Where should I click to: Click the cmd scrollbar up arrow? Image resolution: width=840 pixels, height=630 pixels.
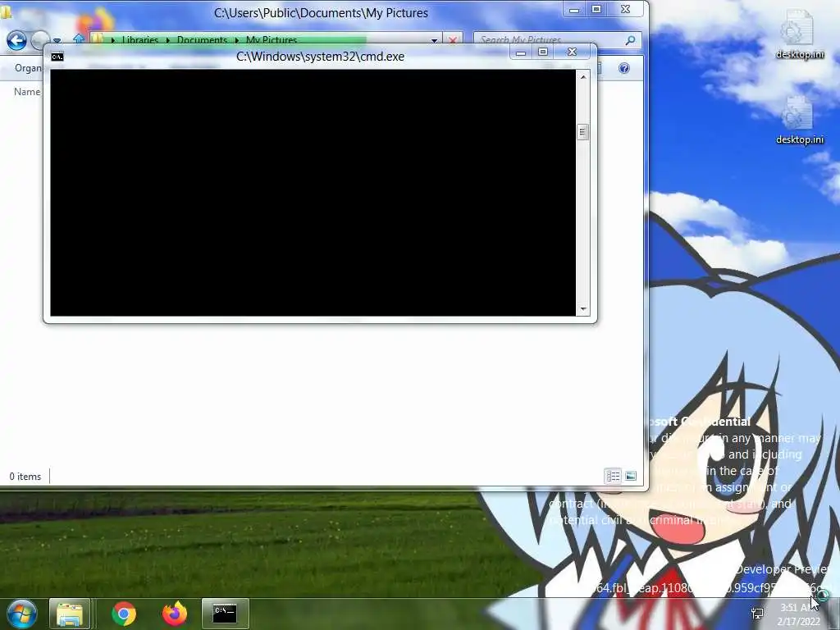(x=583, y=77)
